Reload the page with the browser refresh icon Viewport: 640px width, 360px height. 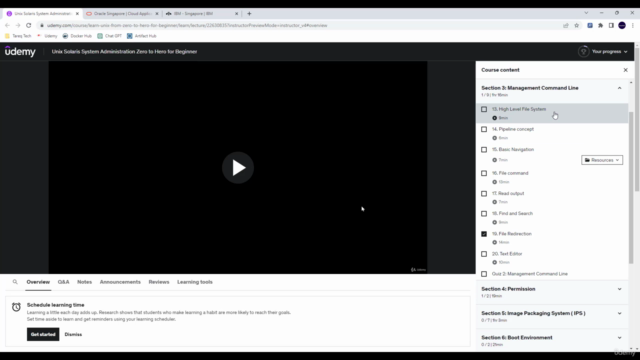(x=29, y=25)
